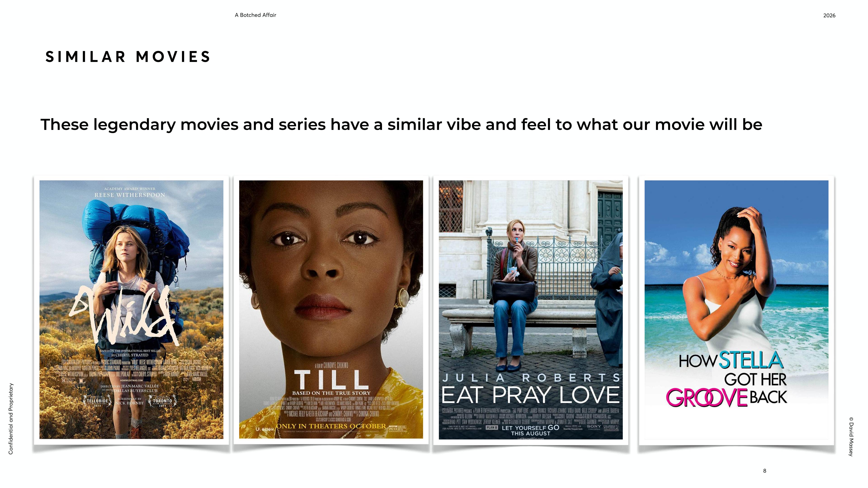868x488 pixels.
Task: Click the SIMILAR MOVIES heading
Action: tap(128, 56)
